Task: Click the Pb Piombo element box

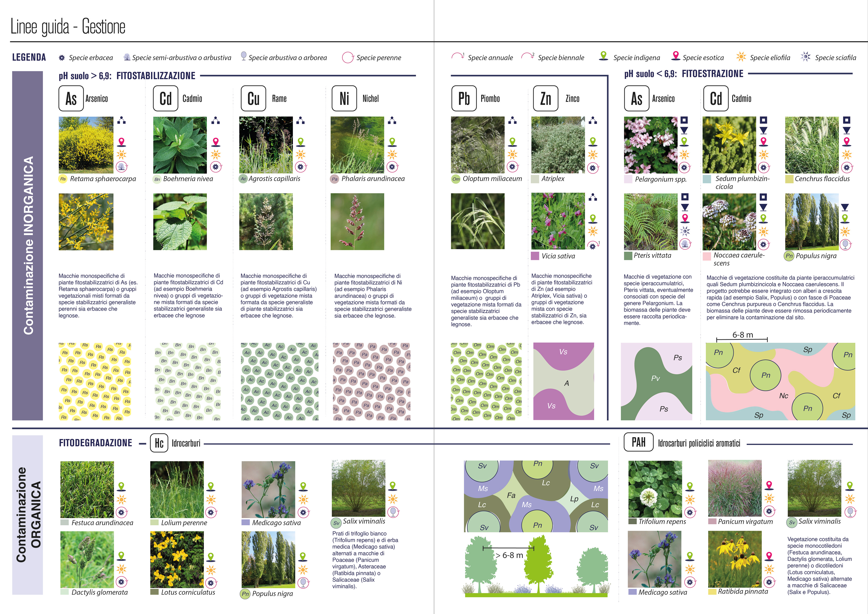Action: 464,98
